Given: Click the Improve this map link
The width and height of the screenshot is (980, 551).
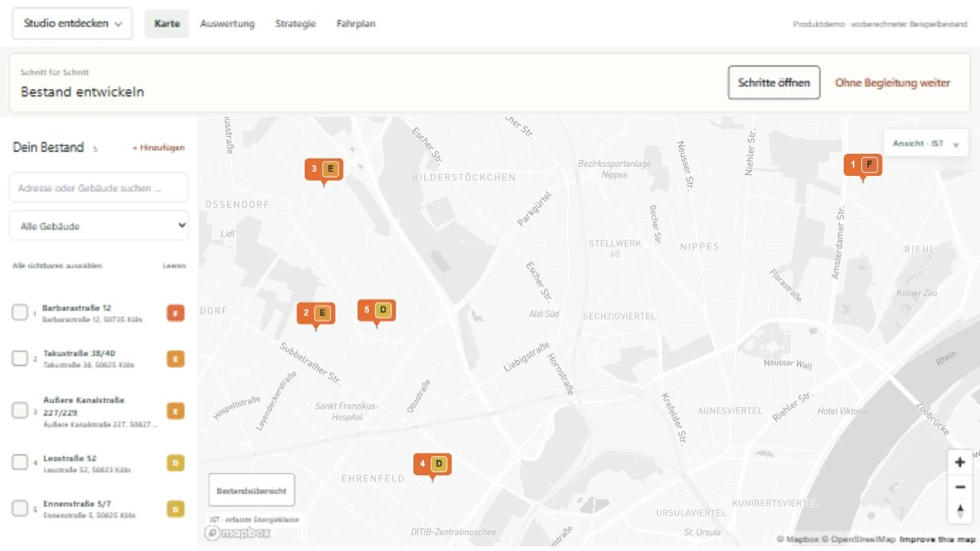Looking at the screenshot, I should tap(938, 540).
